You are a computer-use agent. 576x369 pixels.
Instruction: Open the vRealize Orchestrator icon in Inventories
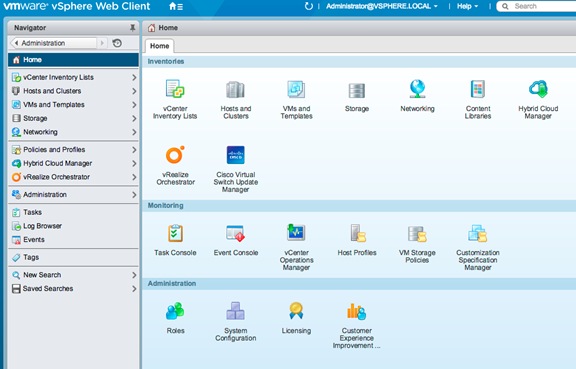(x=175, y=155)
